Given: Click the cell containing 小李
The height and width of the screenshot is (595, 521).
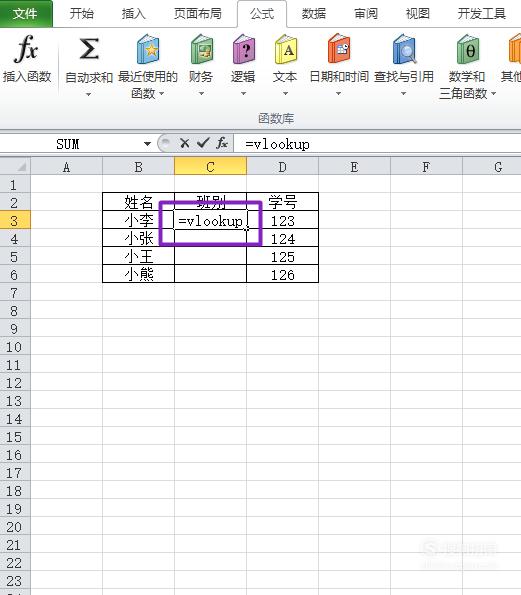Looking at the screenshot, I should point(139,220).
